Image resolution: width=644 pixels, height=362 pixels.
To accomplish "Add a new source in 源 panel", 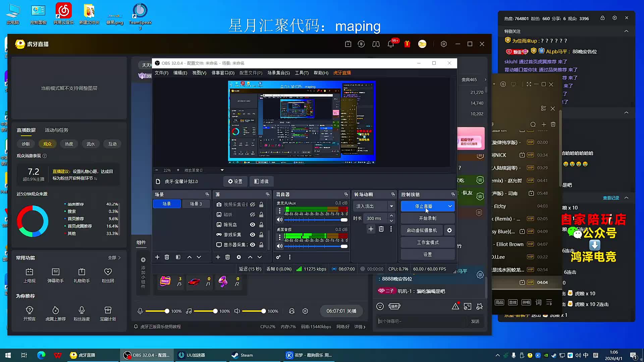I will pyautogui.click(x=218, y=257).
